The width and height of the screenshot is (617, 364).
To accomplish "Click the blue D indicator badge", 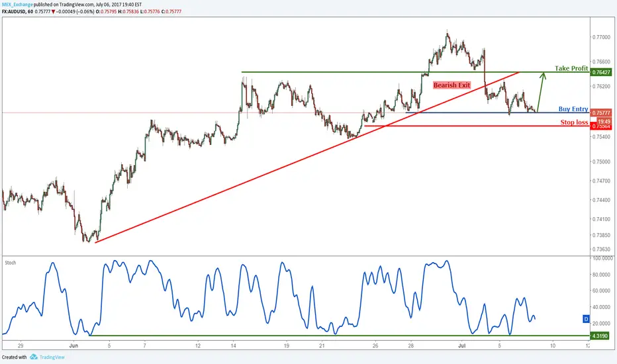I will click(x=586, y=319).
